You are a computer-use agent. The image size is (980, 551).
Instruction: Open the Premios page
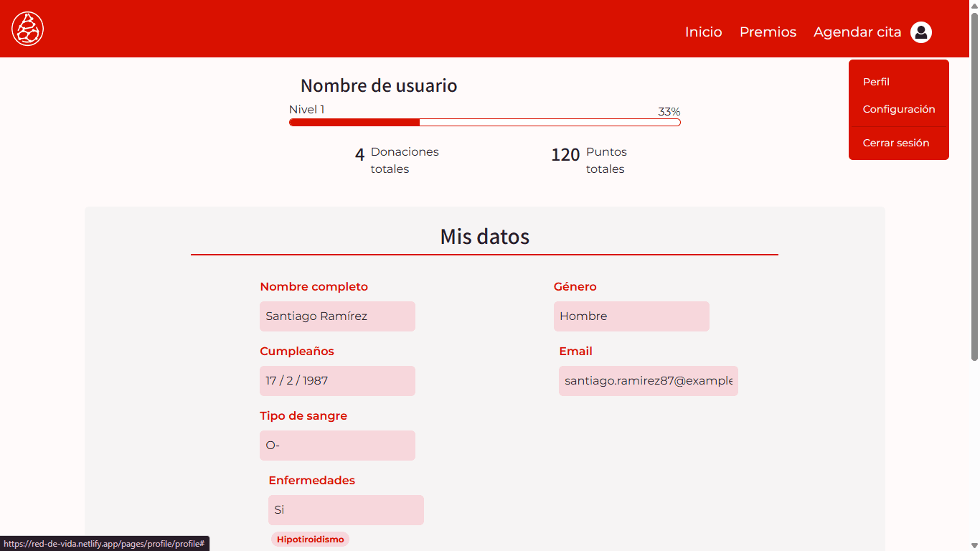click(x=768, y=32)
